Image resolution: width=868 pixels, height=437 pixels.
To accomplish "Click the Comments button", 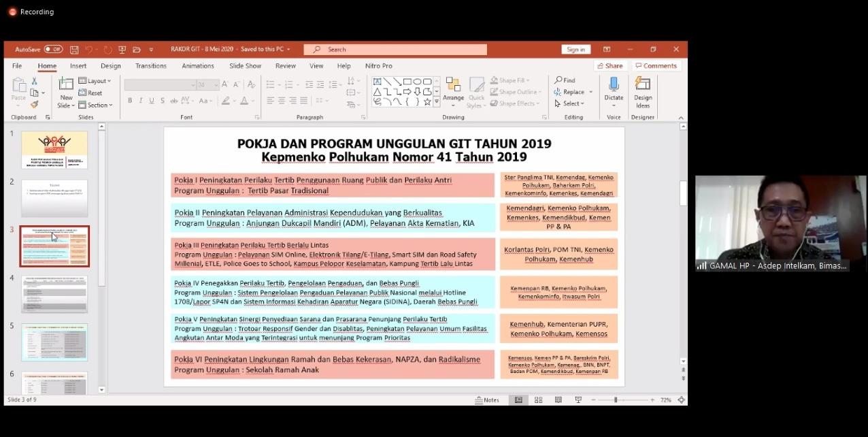I will (656, 66).
